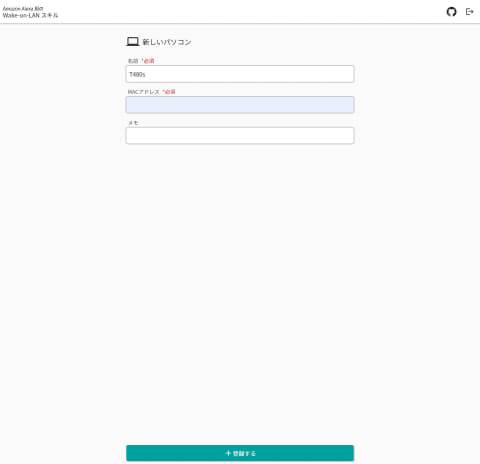Click the メモ field label
Screen dimensions: 480x464
tap(133, 123)
